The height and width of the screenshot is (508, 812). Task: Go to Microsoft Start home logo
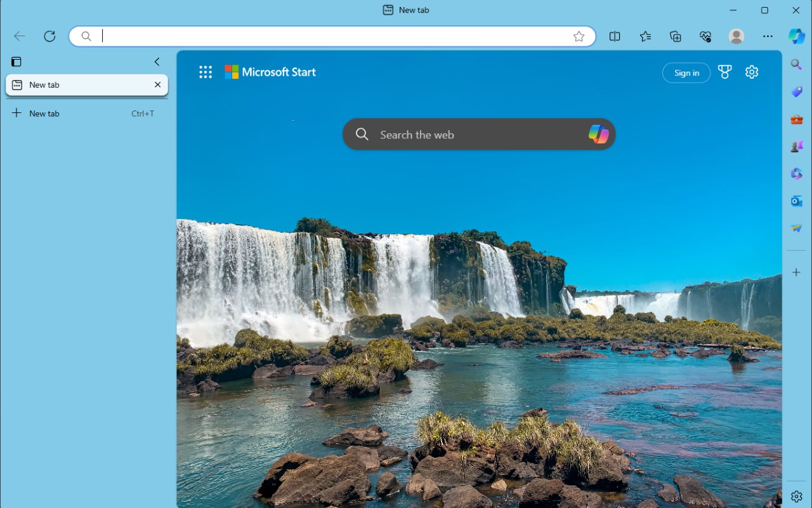270,72
